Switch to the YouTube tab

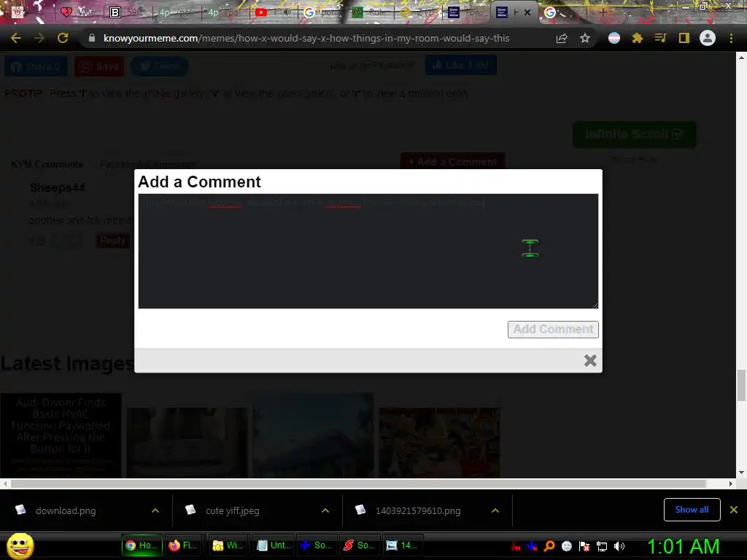(274, 12)
